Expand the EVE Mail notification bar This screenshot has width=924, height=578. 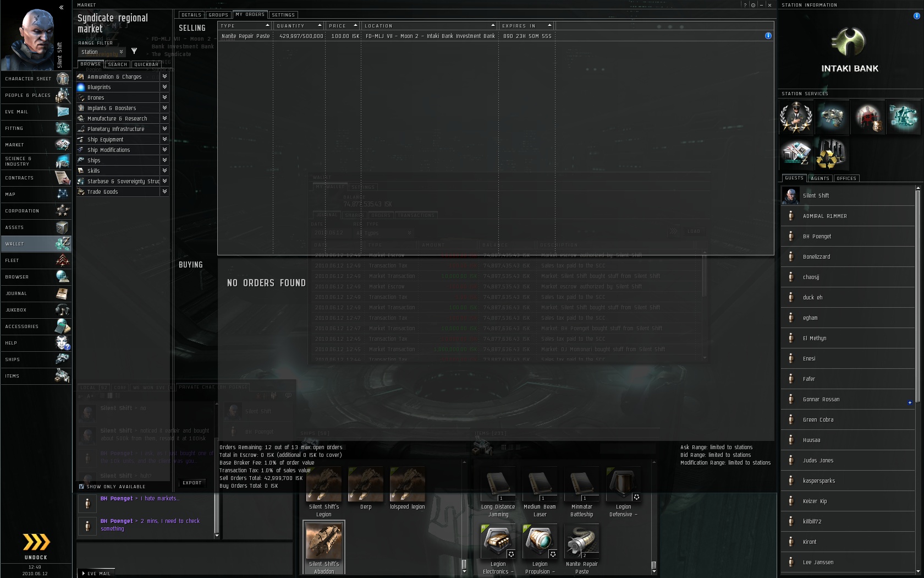point(97,574)
